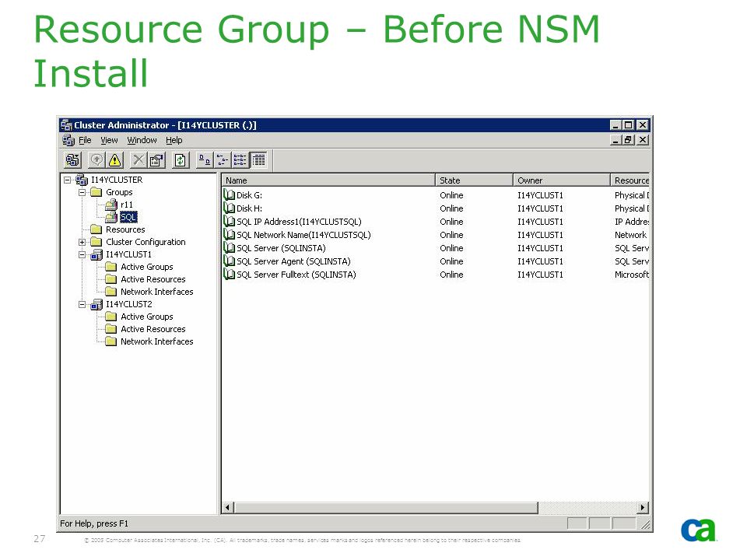This screenshot has width=747, height=560.
Task: Toggle the Details view button
Action: pos(258,160)
